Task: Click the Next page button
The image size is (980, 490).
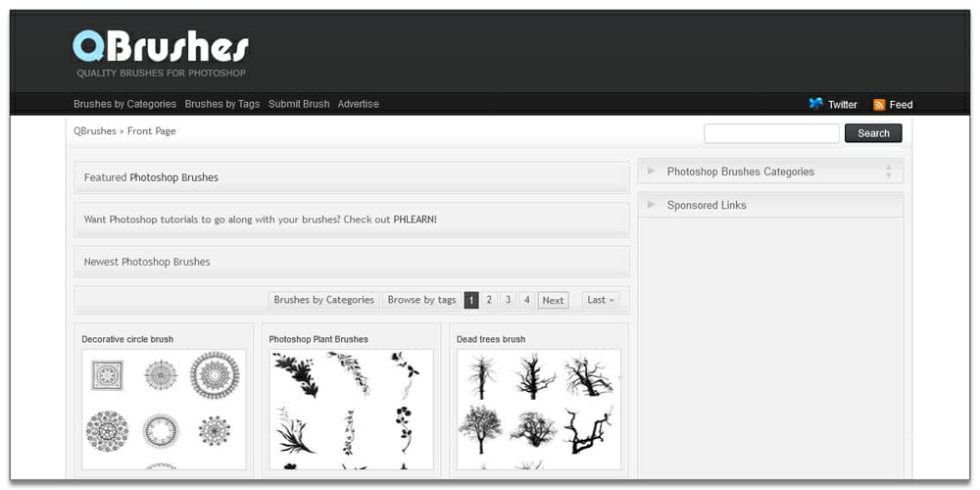Action: 553,300
